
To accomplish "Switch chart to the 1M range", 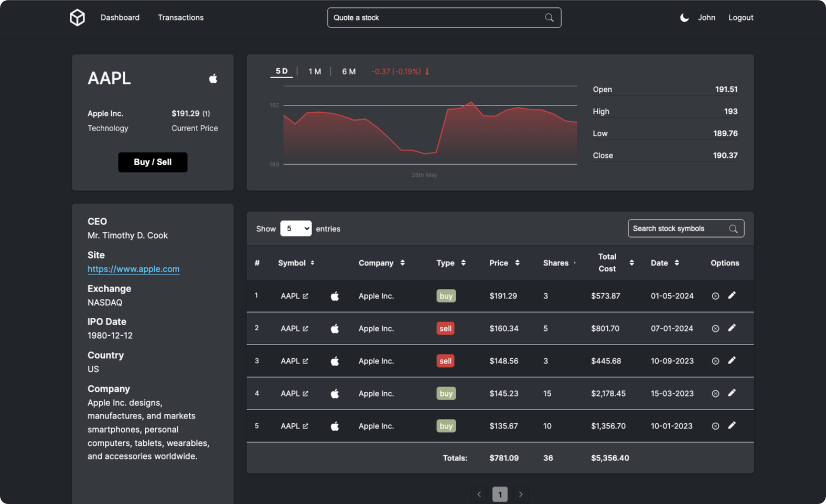I will pos(315,71).
